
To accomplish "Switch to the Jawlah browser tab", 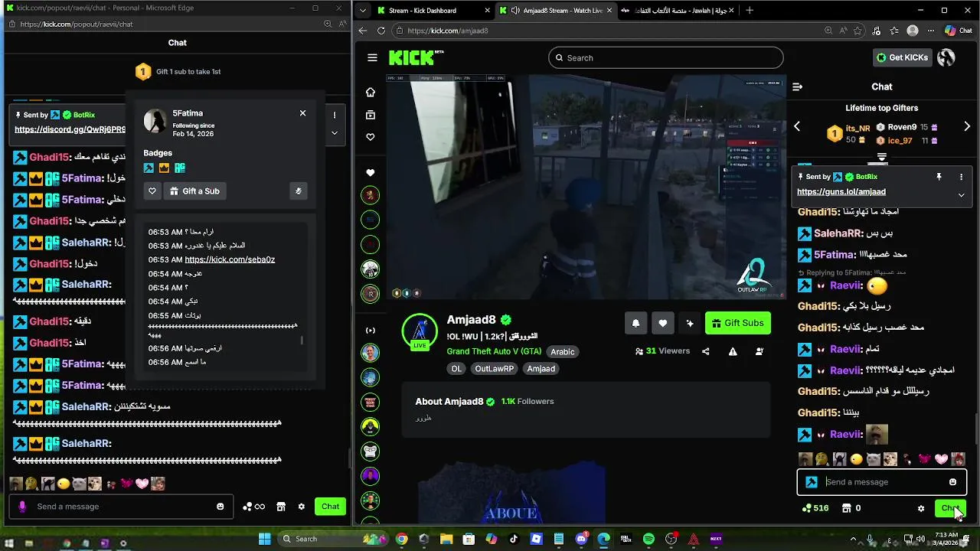I will pos(678,11).
